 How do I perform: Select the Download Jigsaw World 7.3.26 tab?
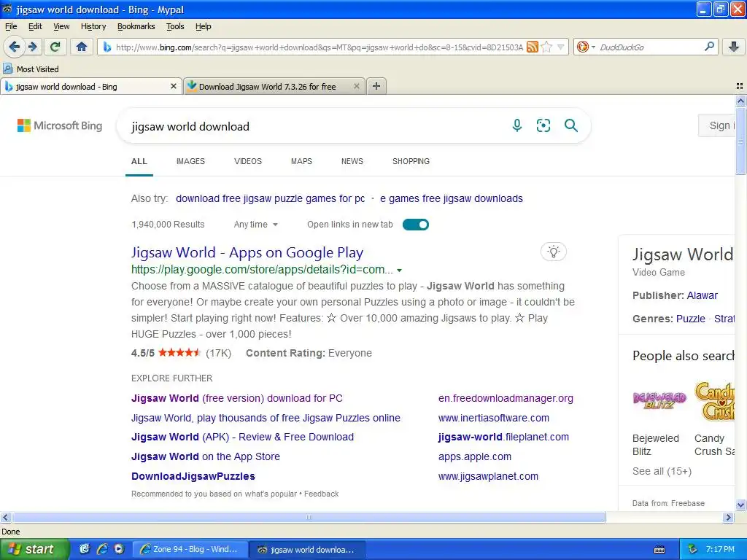click(274, 86)
